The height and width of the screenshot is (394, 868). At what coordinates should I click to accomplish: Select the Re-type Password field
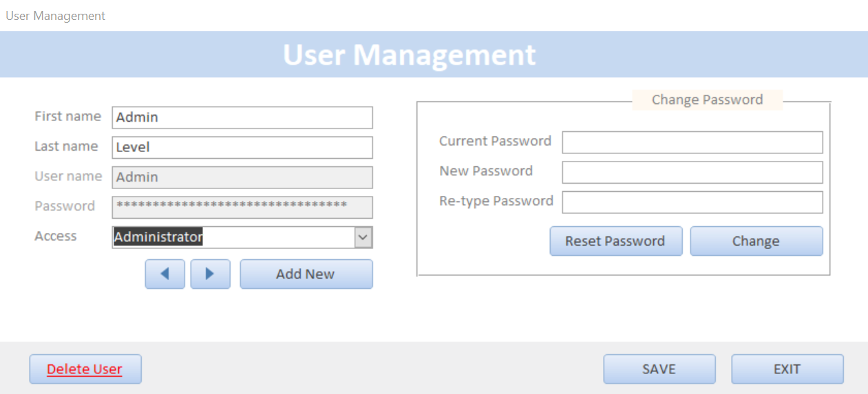(692, 202)
